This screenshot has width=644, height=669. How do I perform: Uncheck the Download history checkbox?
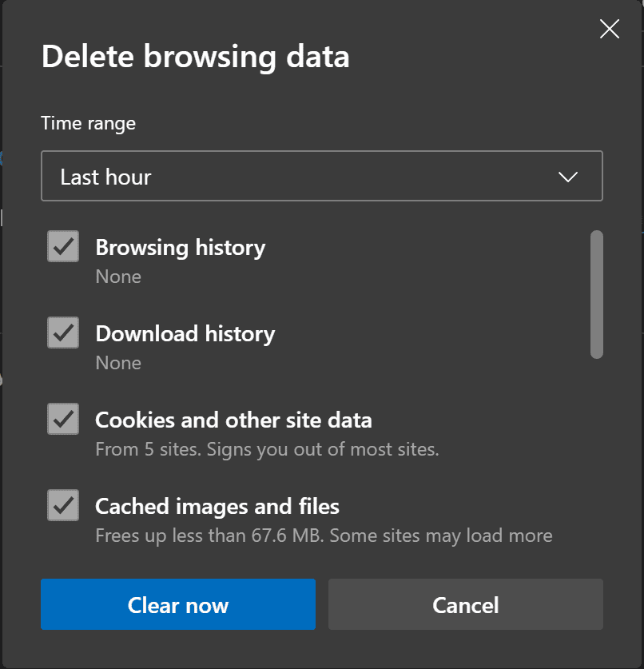tap(62, 333)
